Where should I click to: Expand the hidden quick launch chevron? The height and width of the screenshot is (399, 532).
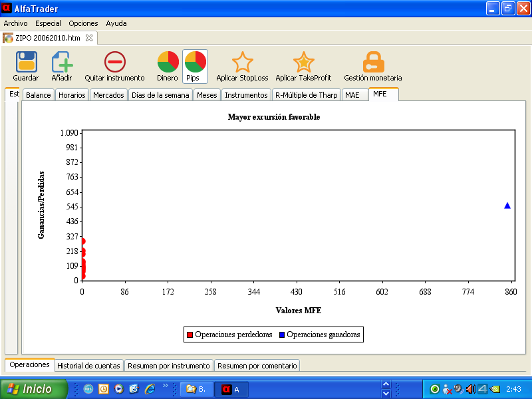pos(166,386)
